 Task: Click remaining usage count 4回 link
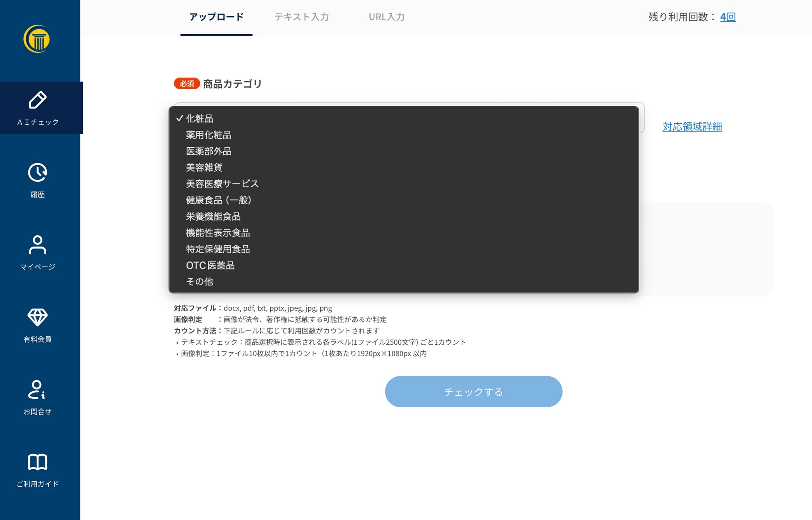click(727, 17)
